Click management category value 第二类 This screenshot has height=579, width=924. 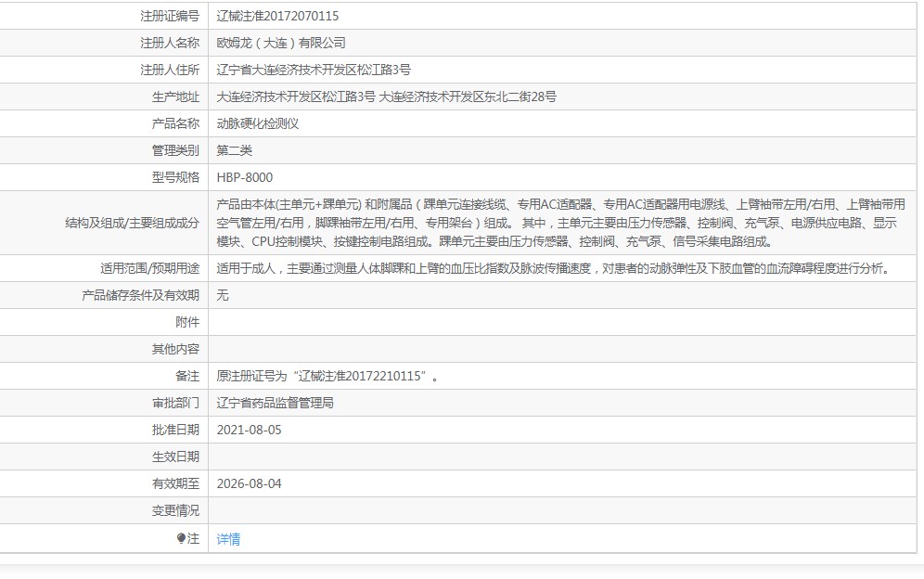coord(234,150)
